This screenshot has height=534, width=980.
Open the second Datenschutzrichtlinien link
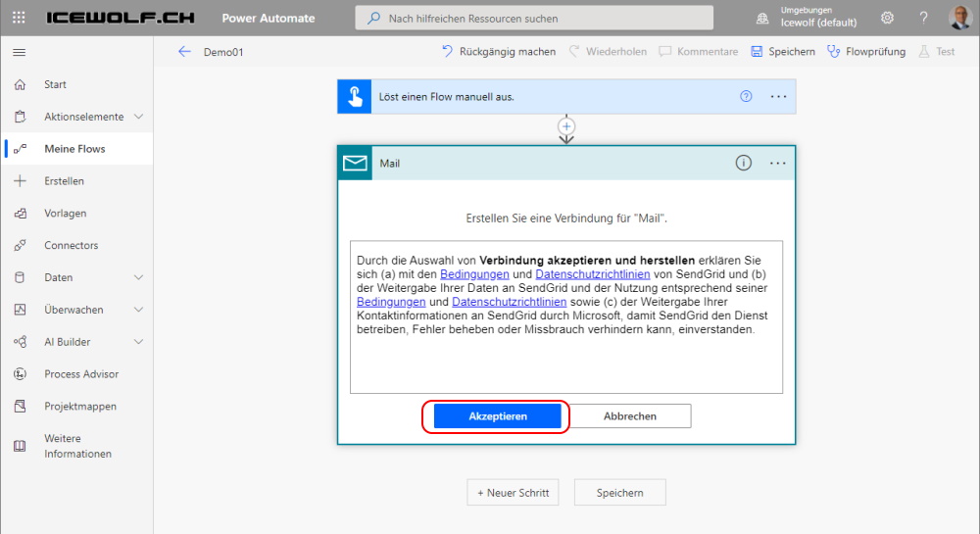(510, 302)
